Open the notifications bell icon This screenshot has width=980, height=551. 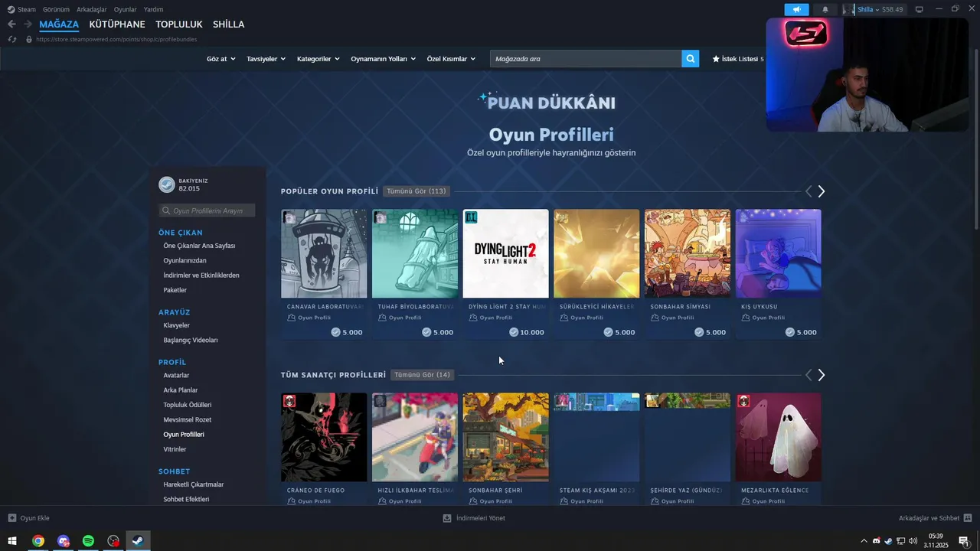point(825,9)
